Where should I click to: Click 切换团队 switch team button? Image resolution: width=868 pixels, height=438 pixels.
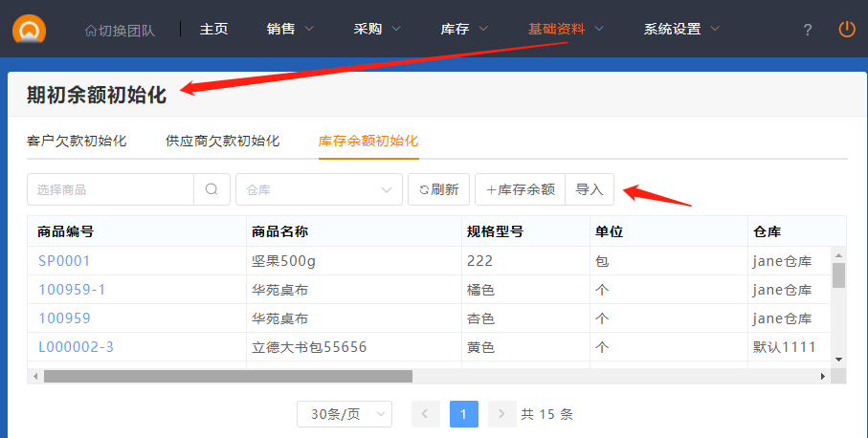120,30
